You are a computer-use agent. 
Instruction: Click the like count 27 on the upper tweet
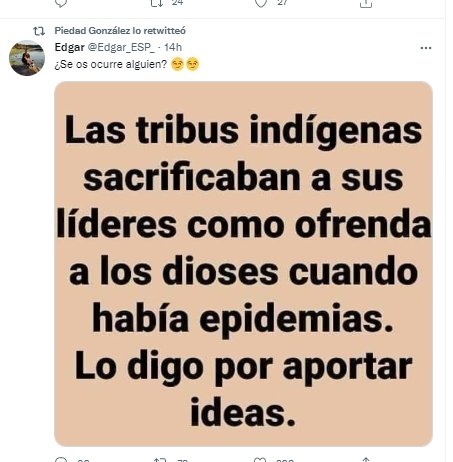[282, 3]
